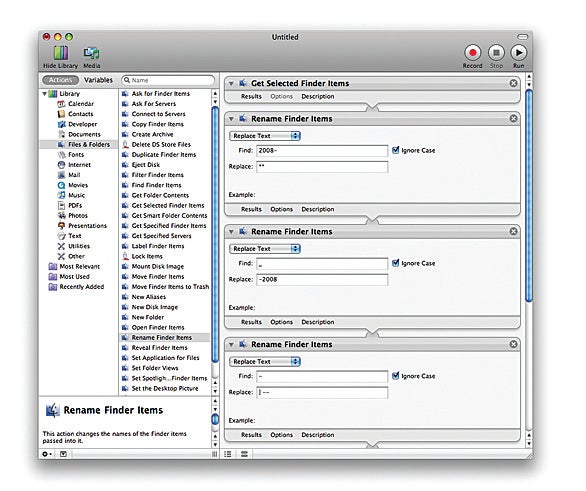Select the Mail library category icon
The image size is (586, 491).
click(61, 175)
